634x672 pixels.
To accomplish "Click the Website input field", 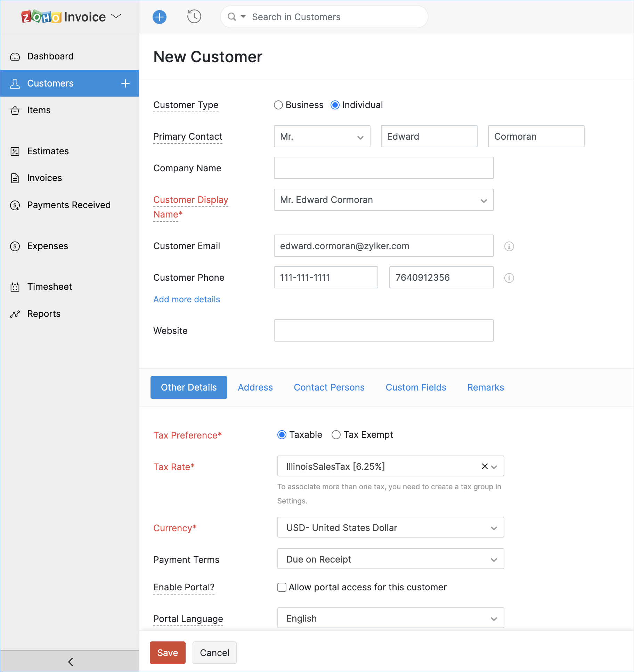I will coord(383,330).
